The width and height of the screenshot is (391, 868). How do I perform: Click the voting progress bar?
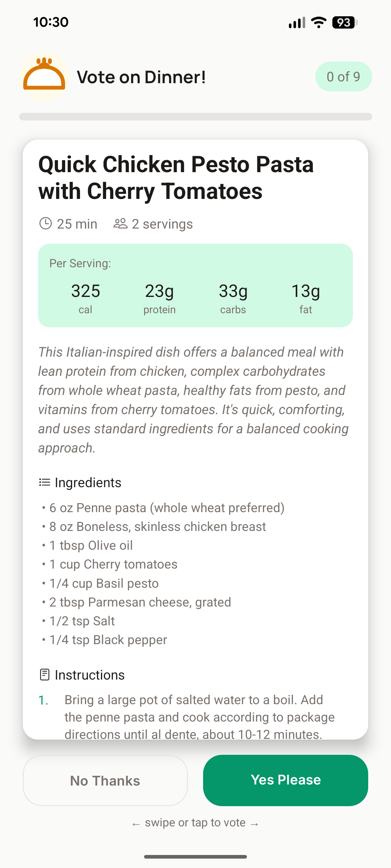(195, 116)
